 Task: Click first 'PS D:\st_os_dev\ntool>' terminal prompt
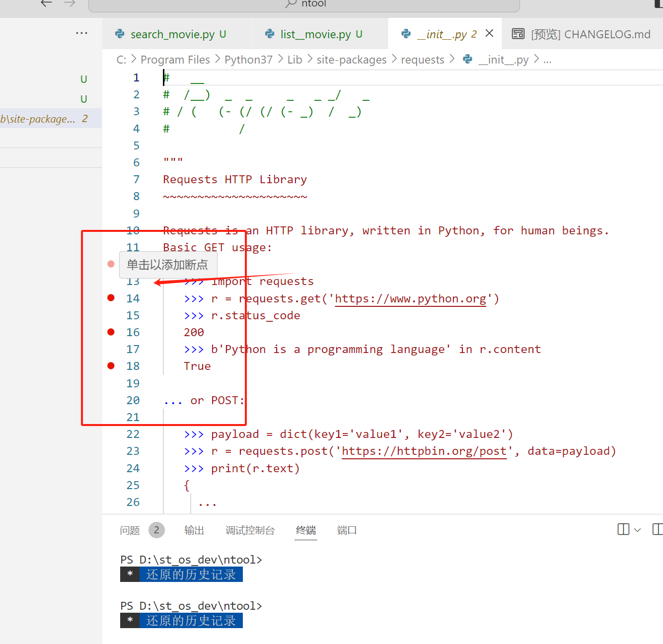[x=191, y=560]
